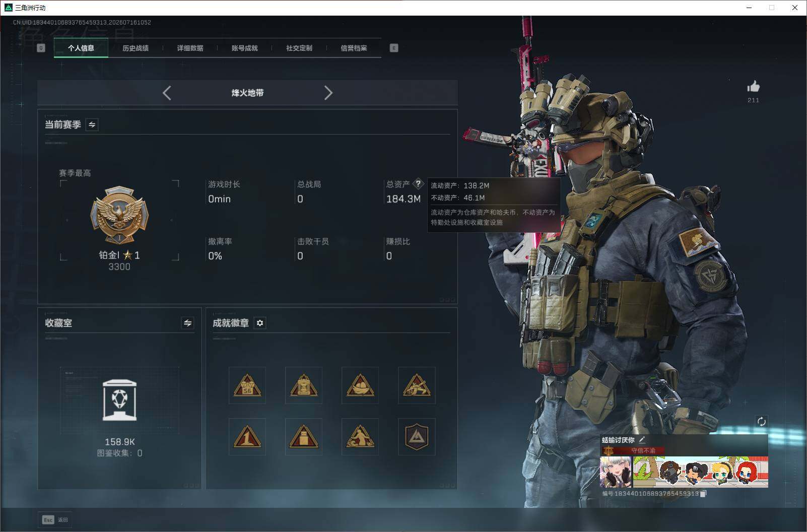The height and width of the screenshot is (532, 807).
Task: Toggle the 收藏室 panel swap icon
Action: tap(187, 323)
